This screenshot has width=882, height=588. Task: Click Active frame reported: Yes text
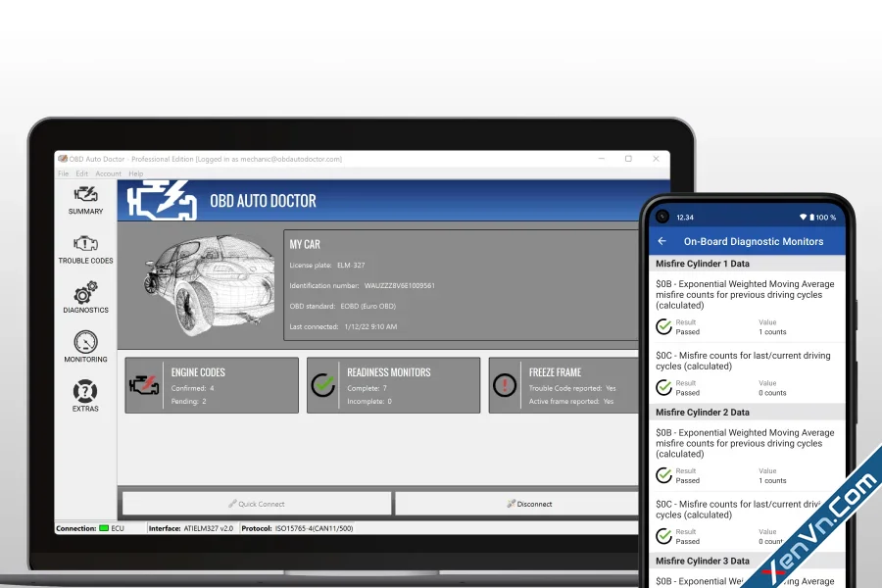coord(571,401)
